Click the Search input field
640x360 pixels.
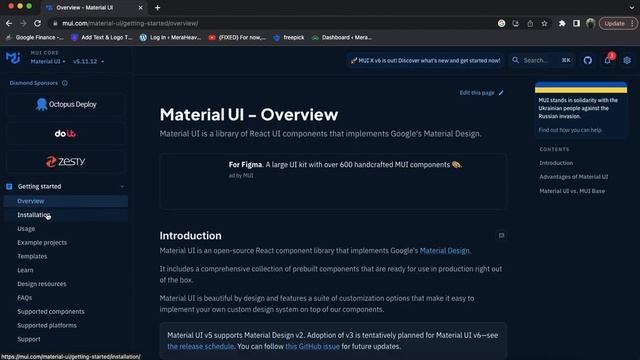tap(542, 60)
